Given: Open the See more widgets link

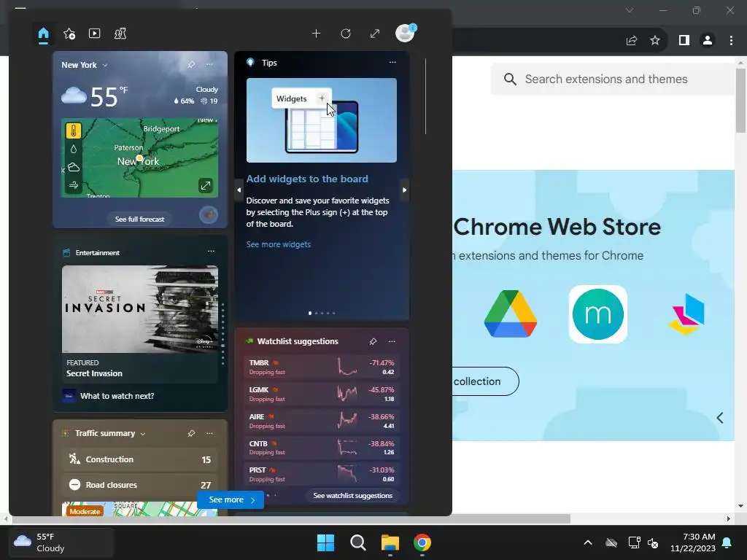Looking at the screenshot, I should point(278,244).
